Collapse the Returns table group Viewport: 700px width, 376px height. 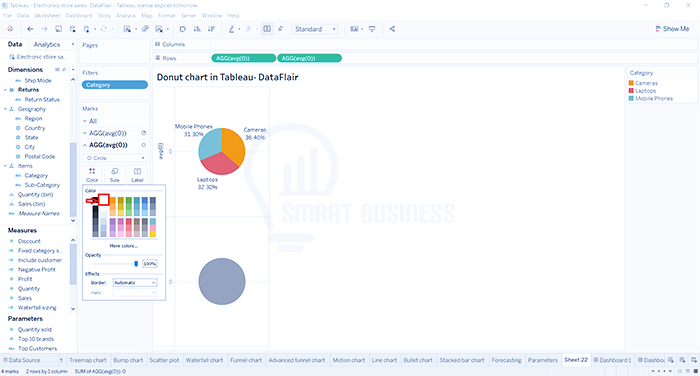pos(5,90)
